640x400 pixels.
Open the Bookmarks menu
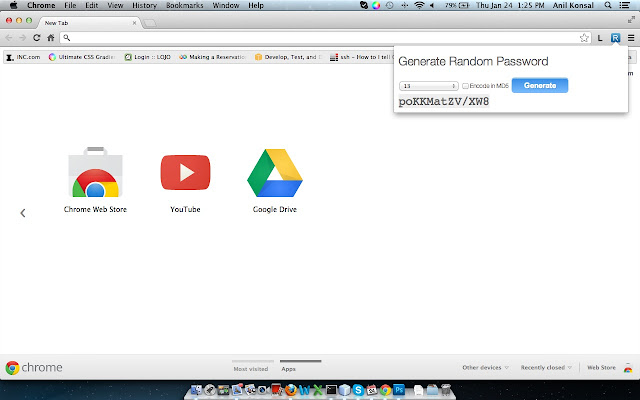(184, 5)
